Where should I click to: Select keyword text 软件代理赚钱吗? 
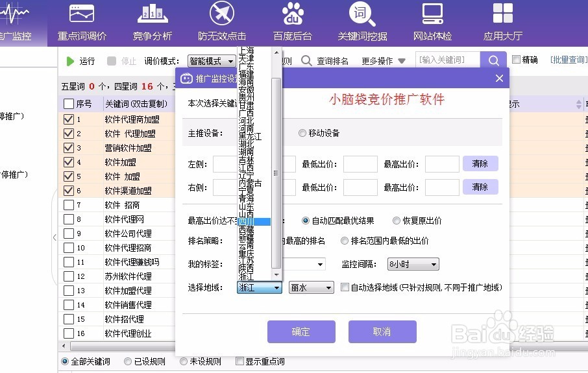[132, 262]
